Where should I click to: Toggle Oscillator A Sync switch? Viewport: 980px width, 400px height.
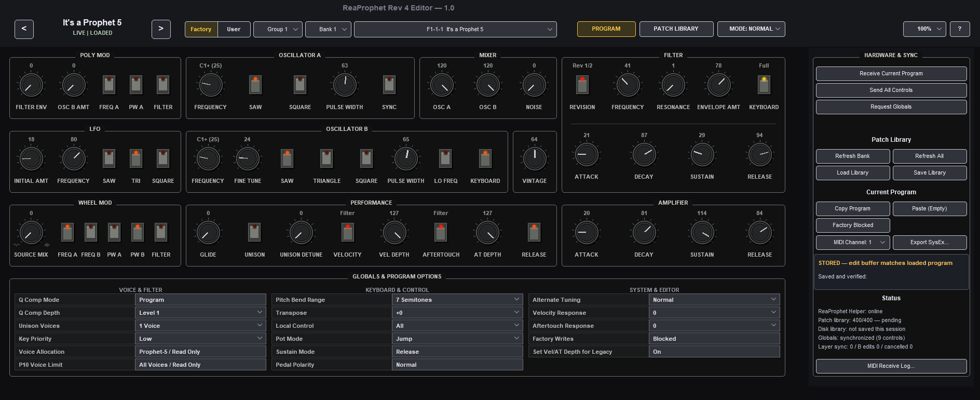389,85
